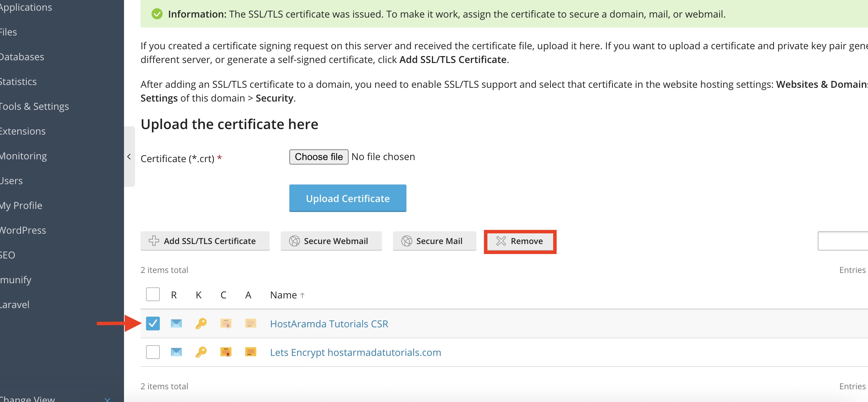This screenshot has width=868, height=402.
Task: Check the Lets Encrypt certificate checkbox
Action: click(x=153, y=352)
